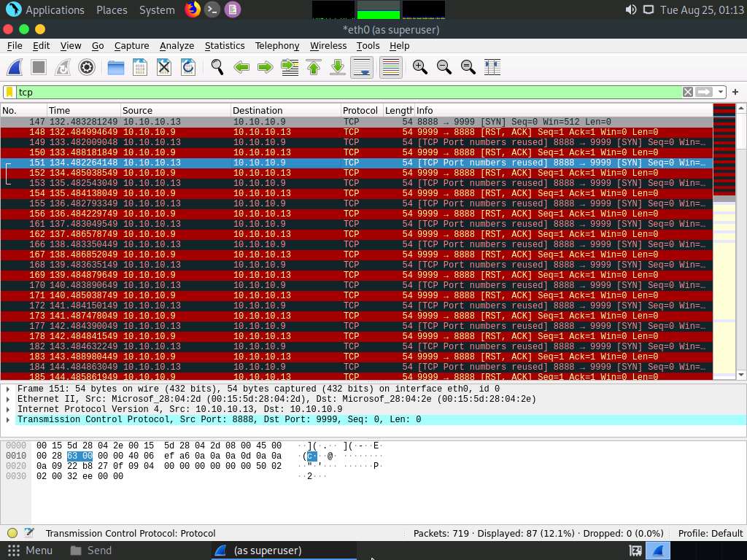Click the packet list minimap color bar
The width and height of the screenshot is (747, 560).
[x=724, y=241]
